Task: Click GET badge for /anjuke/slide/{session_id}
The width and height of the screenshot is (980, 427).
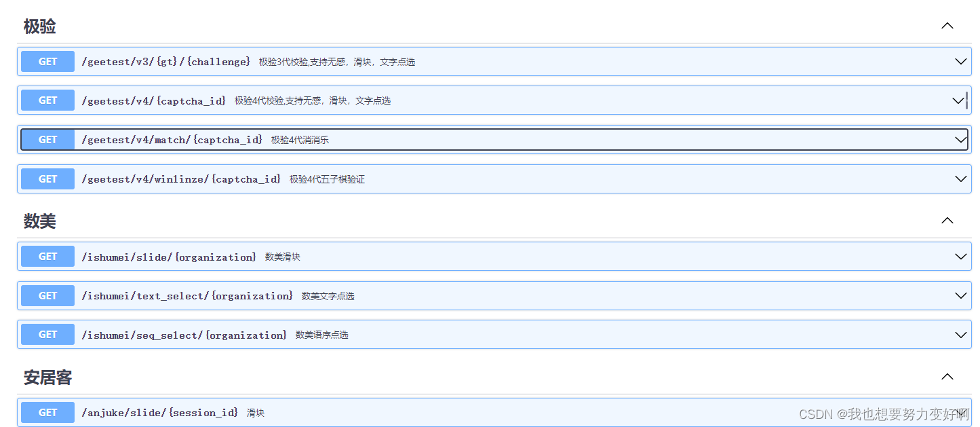Action: pos(47,413)
